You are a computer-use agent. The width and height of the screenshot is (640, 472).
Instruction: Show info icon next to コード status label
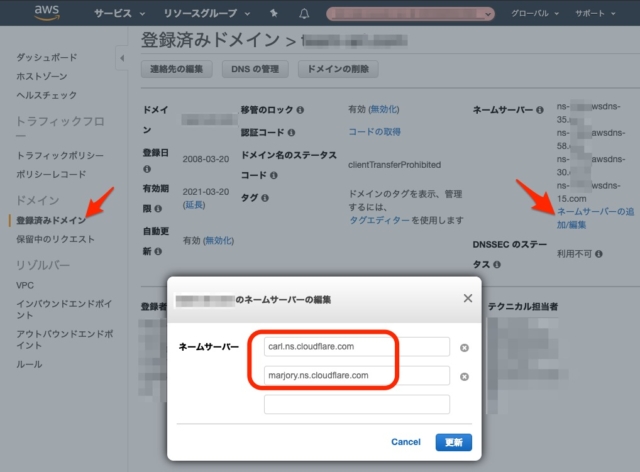[274, 175]
